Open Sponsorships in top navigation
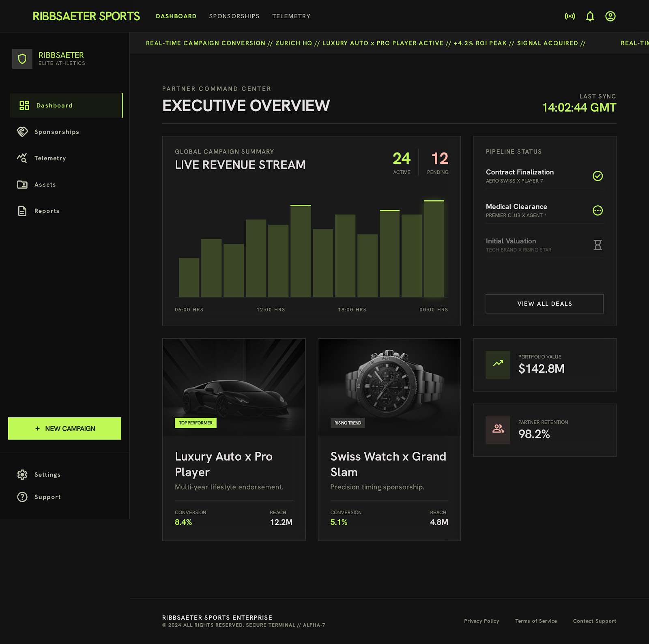The height and width of the screenshot is (644, 649). click(234, 16)
